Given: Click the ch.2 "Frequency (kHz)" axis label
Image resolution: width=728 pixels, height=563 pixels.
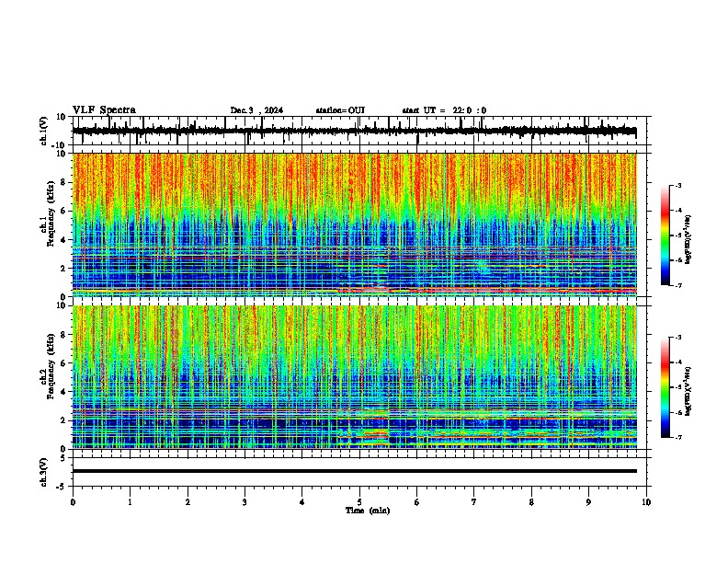Looking at the screenshot, I should pyautogui.click(x=51, y=366).
